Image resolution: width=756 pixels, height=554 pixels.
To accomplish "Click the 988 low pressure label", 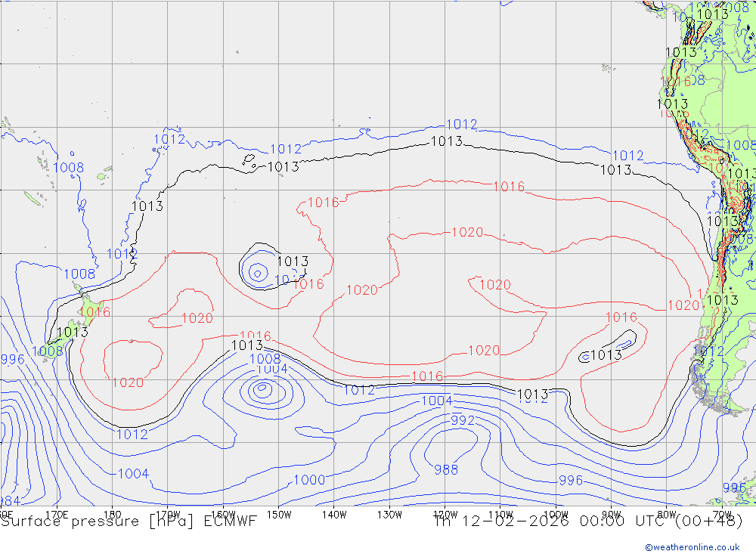I will coord(446,469).
